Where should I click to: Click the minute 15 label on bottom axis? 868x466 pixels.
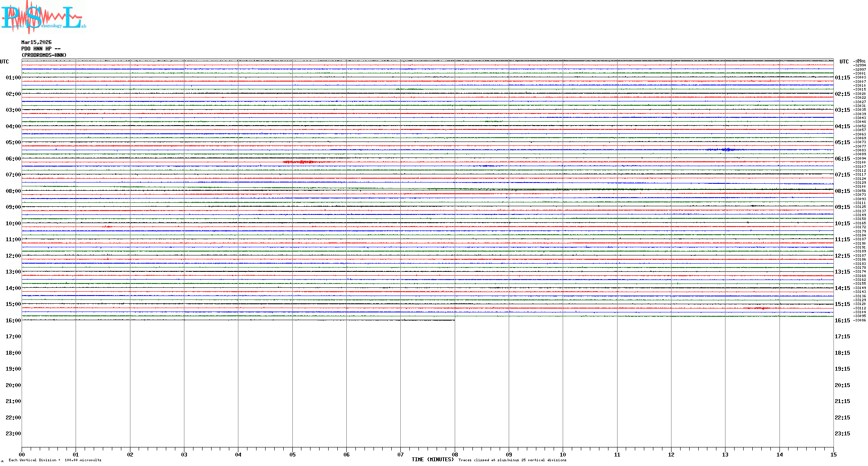(833, 454)
